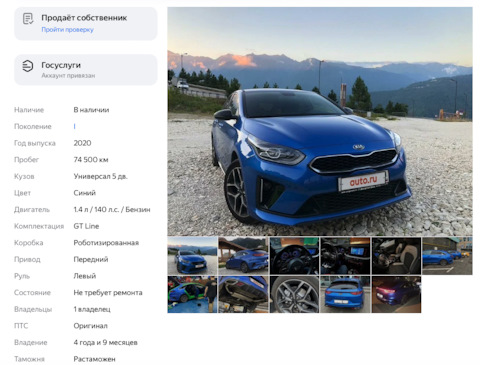Open the Пройти проверку link
480x365 pixels.
coord(67,30)
